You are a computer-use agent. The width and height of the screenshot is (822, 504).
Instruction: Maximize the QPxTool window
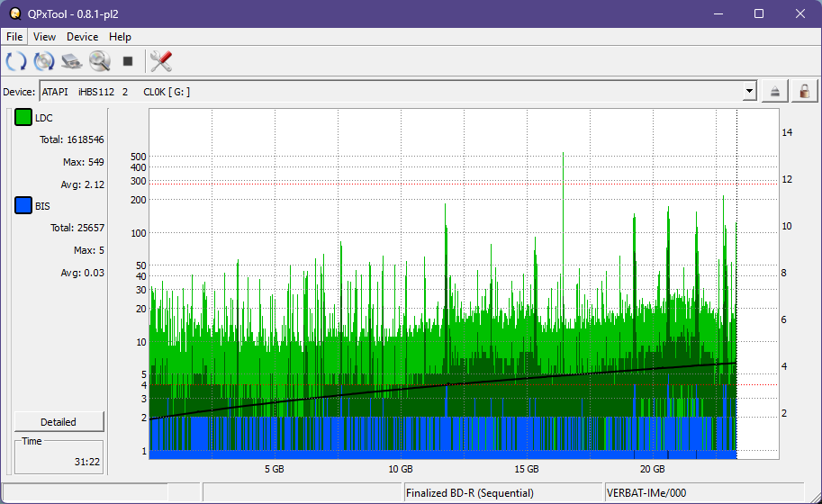click(x=759, y=13)
